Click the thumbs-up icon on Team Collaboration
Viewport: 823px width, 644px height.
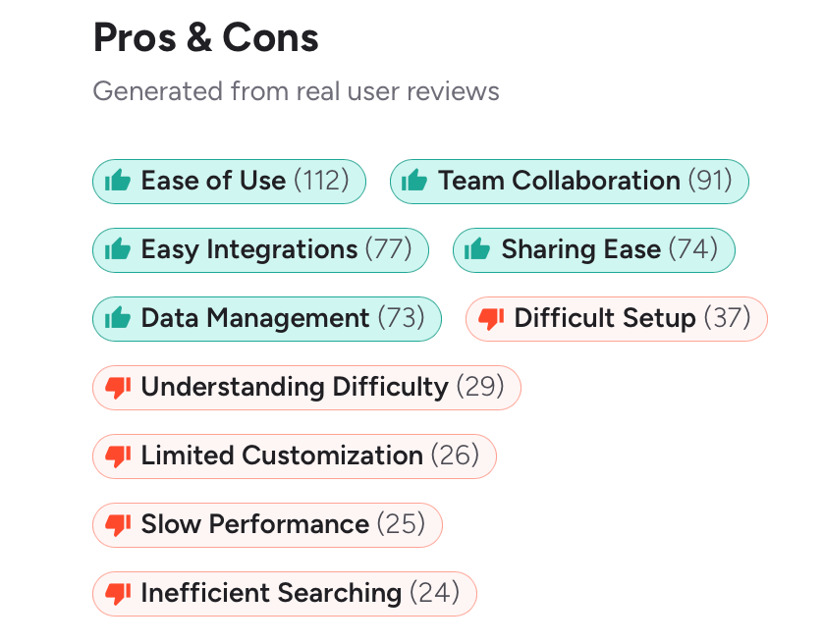[416, 181]
